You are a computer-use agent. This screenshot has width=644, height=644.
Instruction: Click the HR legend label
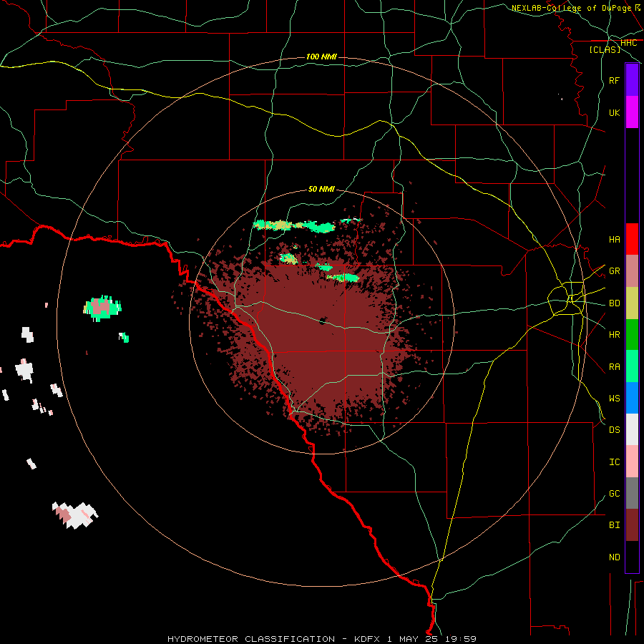point(614,335)
